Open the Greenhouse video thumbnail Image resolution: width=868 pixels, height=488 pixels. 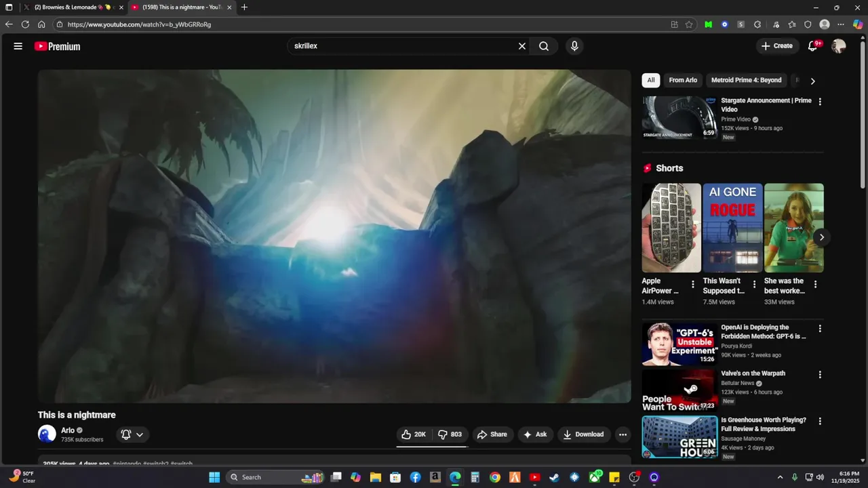[x=679, y=437]
